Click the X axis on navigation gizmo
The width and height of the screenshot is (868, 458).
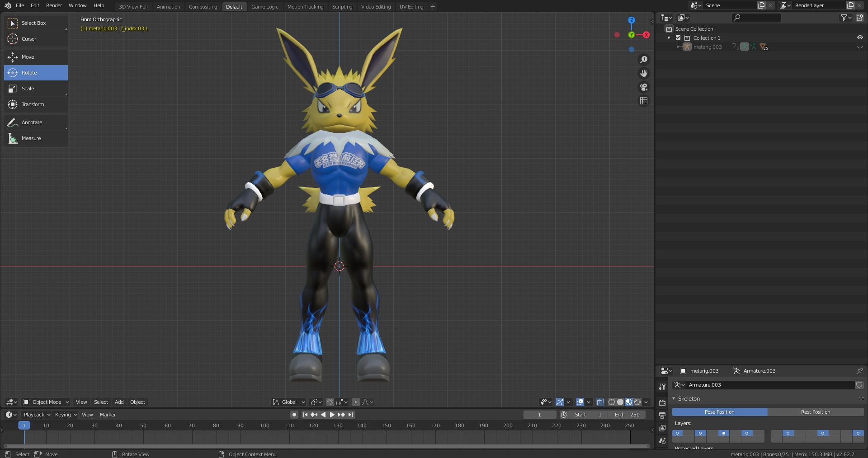[x=646, y=35]
